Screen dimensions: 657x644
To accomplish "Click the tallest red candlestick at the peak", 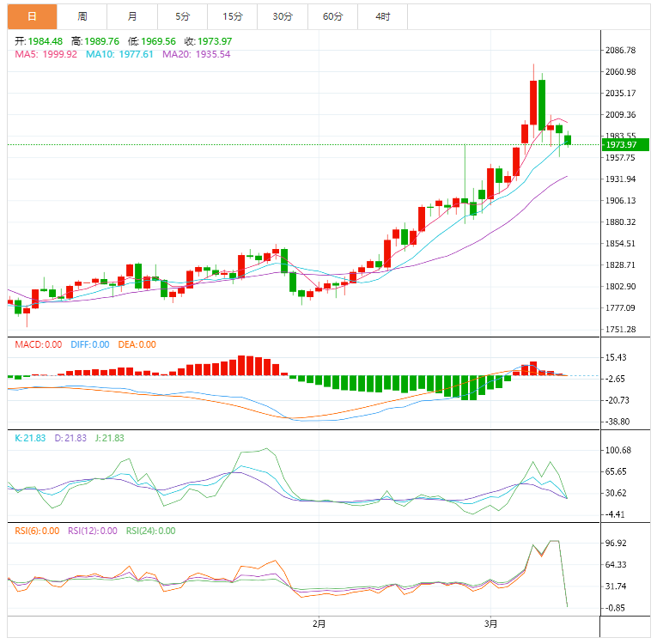I will tap(533, 105).
